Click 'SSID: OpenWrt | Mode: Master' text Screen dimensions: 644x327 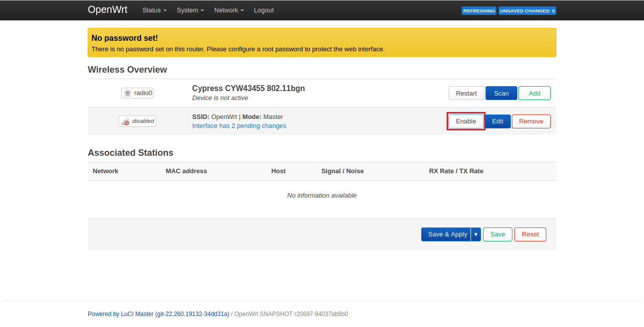click(x=238, y=117)
